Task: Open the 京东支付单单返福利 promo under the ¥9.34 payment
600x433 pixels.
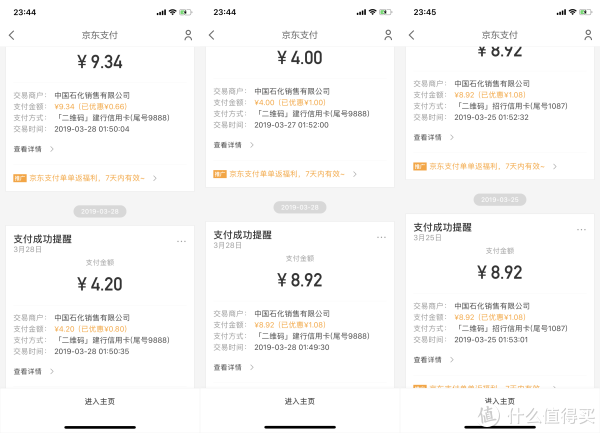Action: pos(85,178)
